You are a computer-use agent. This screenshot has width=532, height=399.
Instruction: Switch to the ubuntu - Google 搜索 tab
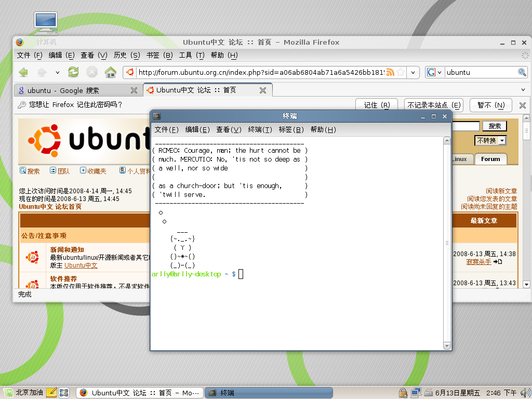[x=78, y=90]
